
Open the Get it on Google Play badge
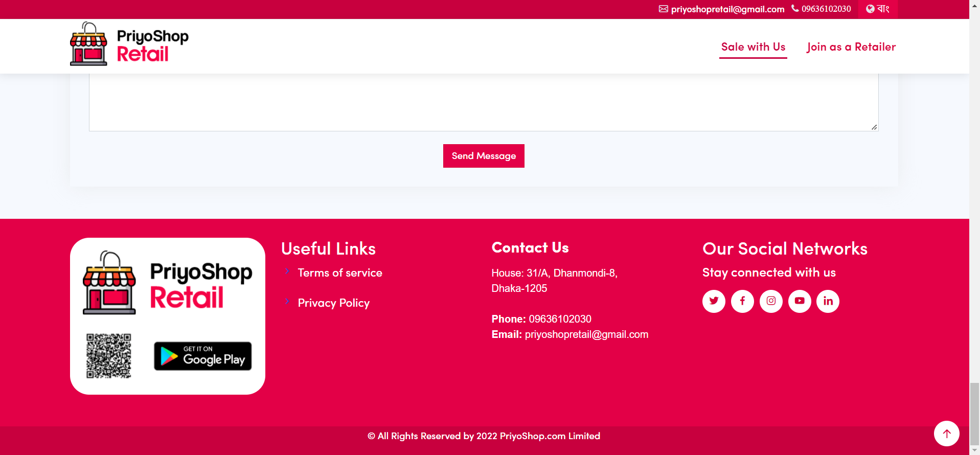203,356
